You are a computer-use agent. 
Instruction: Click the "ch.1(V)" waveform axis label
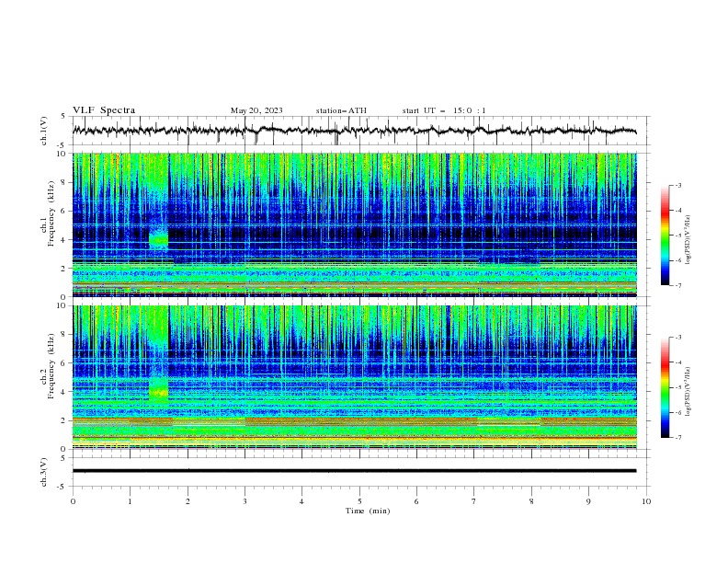[x=43, y=131]
